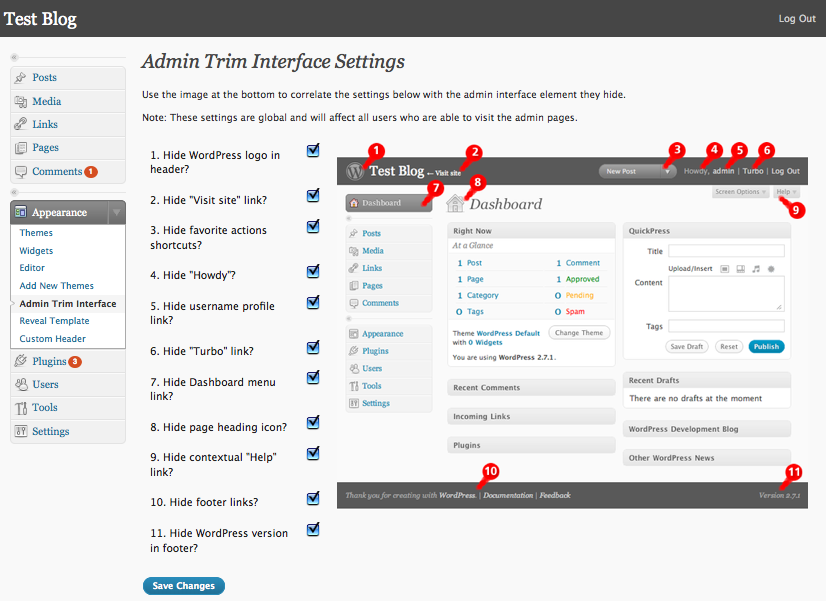This screenshot has width=826, height=601.
Task: Open the Comments menu
Action: (x=57, y=172)
